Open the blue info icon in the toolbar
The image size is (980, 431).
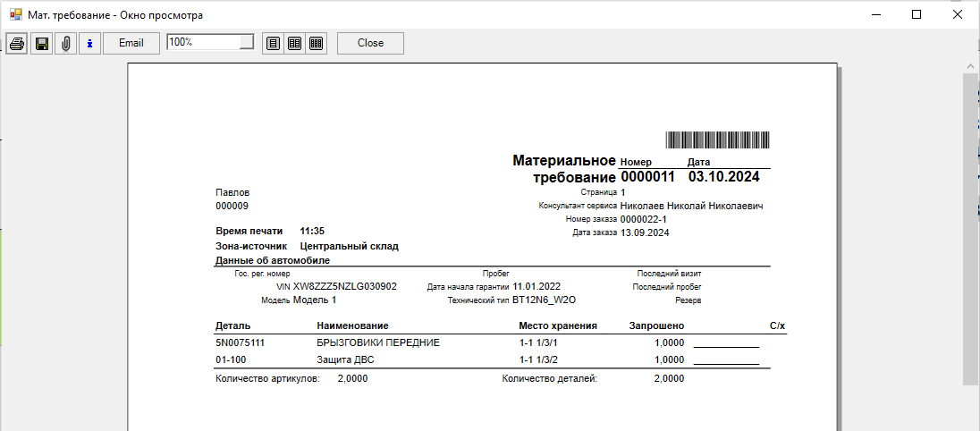click(89, 43)
